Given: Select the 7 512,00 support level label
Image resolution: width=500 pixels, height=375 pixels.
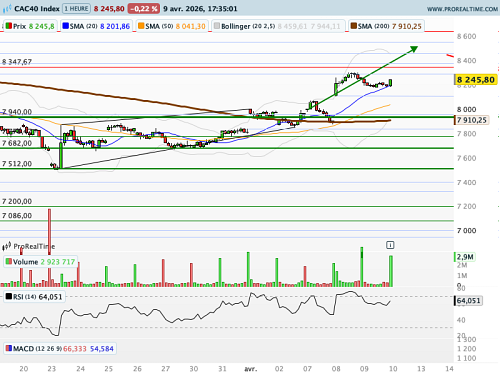Looking at the screenshot, I should click(x=17, y=164).
